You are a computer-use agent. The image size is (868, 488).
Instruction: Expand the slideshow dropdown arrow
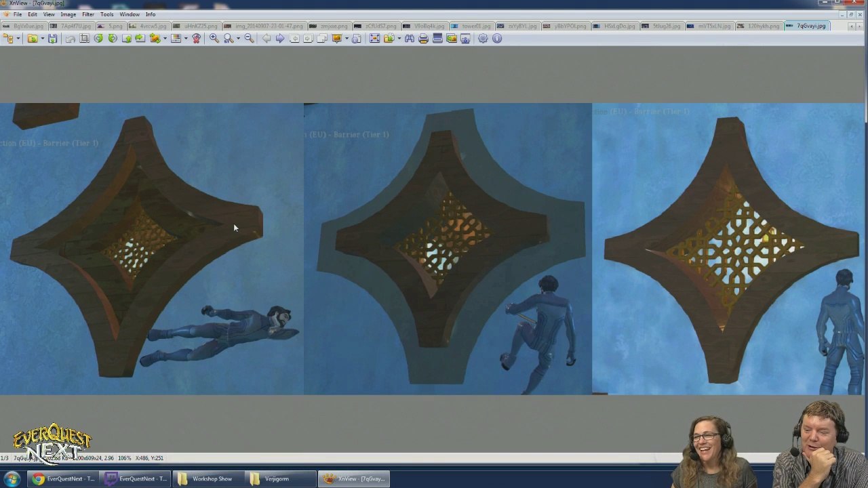click(347, 39)
